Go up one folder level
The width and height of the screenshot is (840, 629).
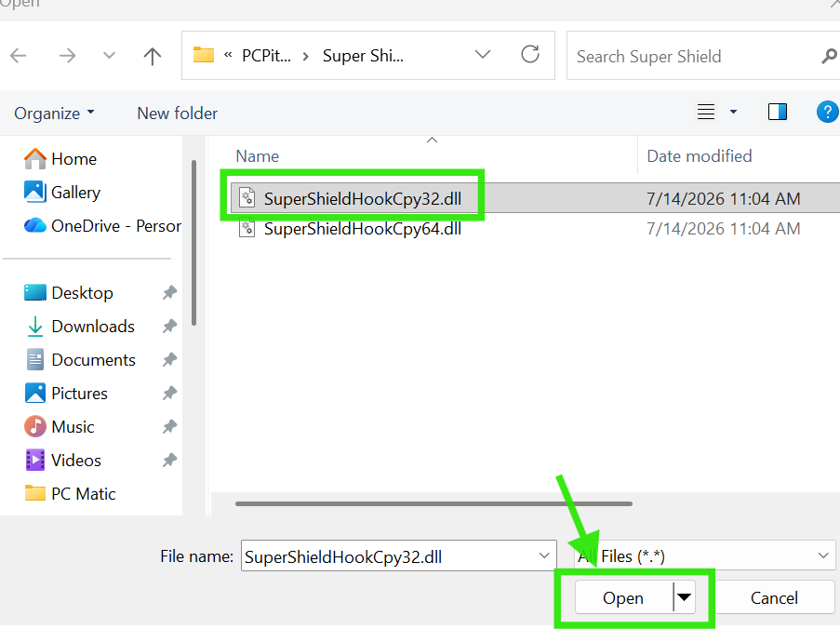point(153,55)
